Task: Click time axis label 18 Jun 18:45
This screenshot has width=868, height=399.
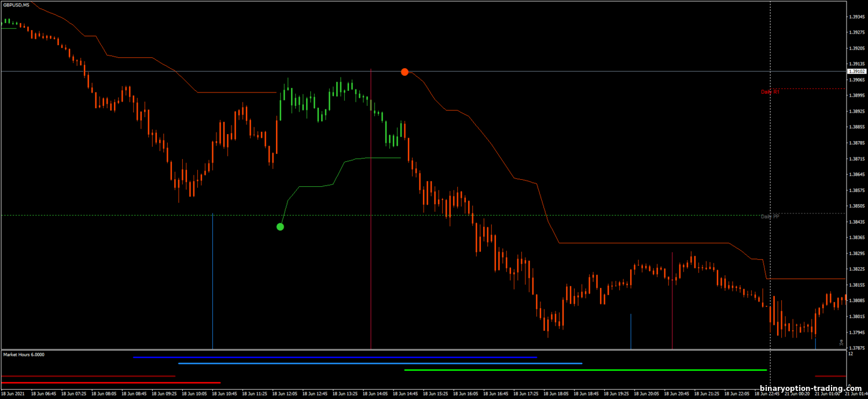Action: 586,394
